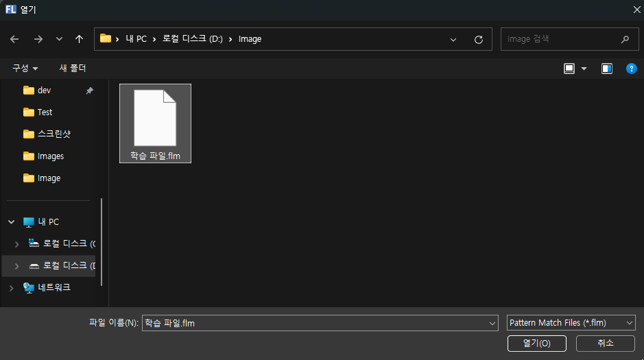Open the chevron after 로컬 디스크 (D:) breadcrumb

tap(230, 39)
